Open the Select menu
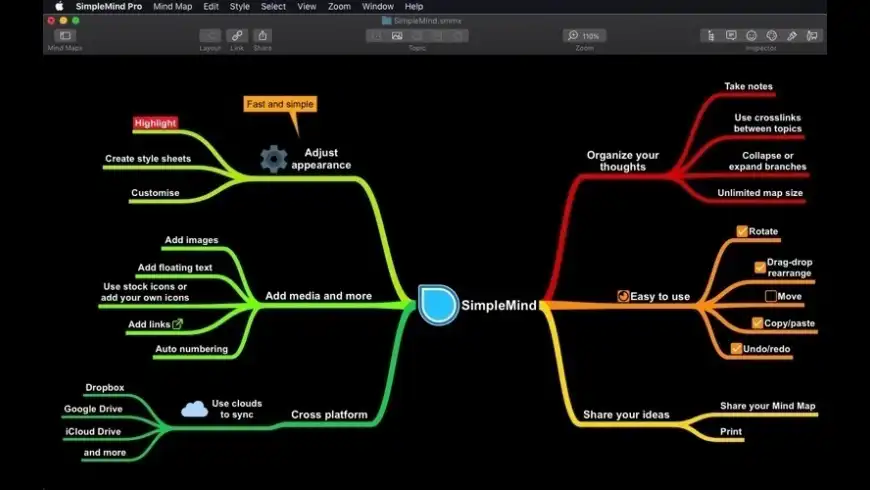870x490 pixels. click(274, 7)
